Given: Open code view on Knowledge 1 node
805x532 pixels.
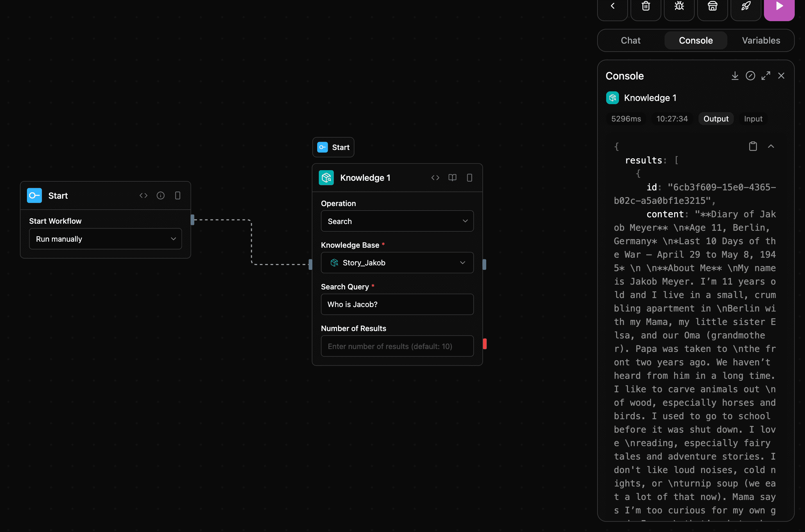Looking at the screenshot, I should pyautogui.click(x=435, y=178).
